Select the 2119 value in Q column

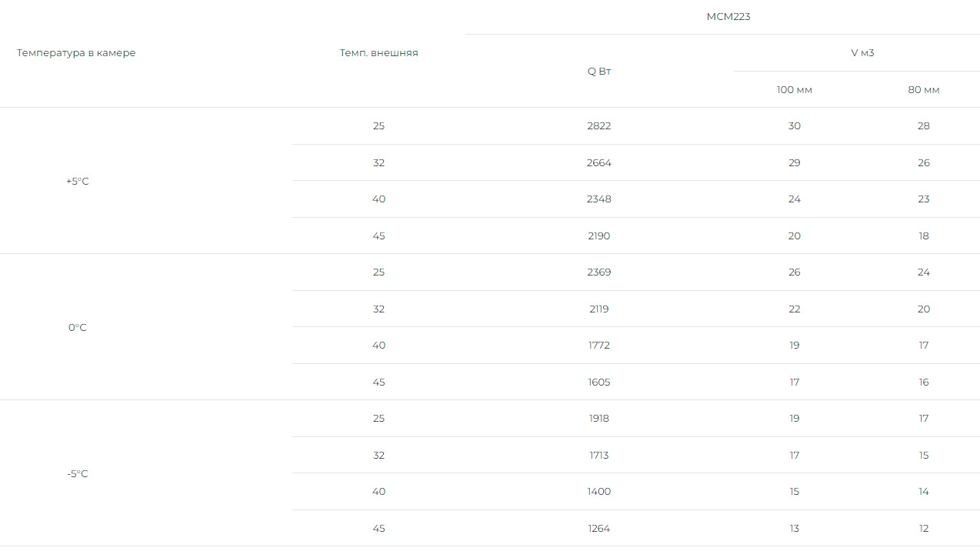(x=598, y=309)
